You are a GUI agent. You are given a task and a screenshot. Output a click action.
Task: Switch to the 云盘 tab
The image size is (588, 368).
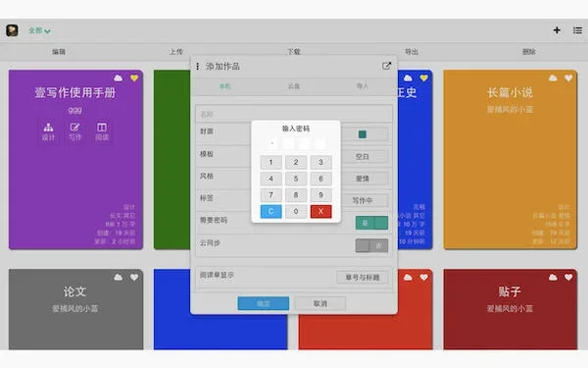294,86
